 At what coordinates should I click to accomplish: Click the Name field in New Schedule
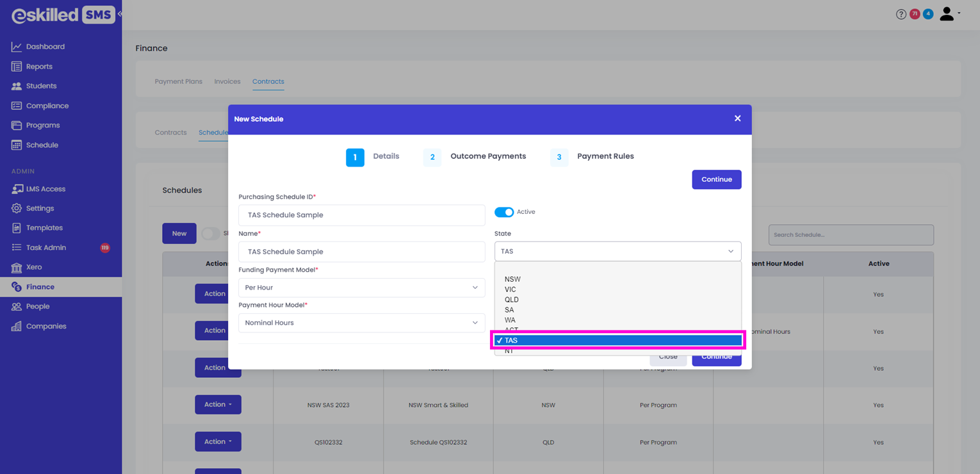pyautogui.click(x=361, y=252)
